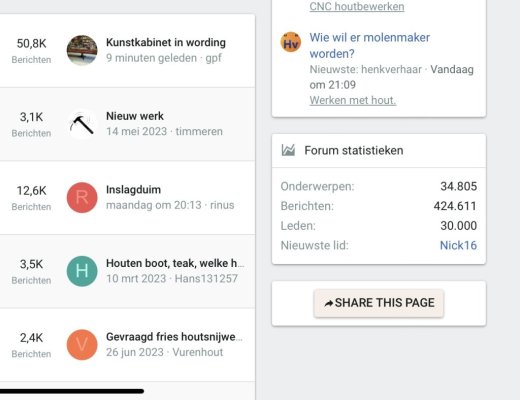The height and width of the screenshot is (400, 520).
Task: Click the gpf user avatar photo
Action: pyautogui.click(x=82, y=50)
